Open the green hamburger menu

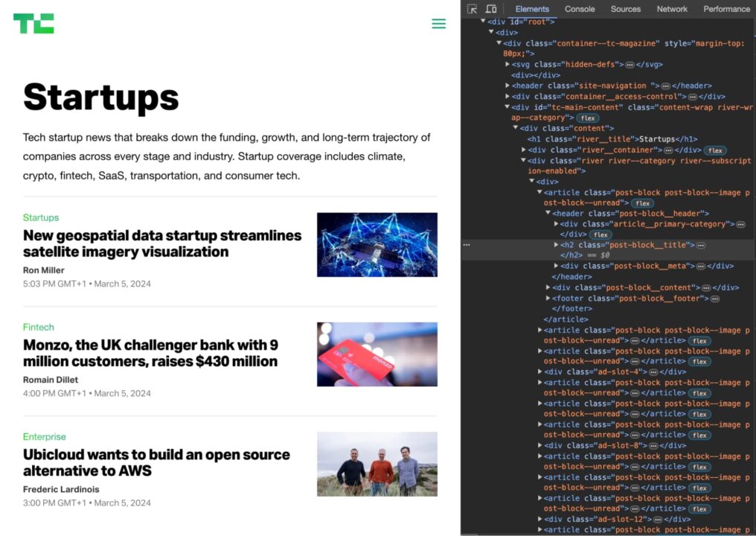point(438,24)
